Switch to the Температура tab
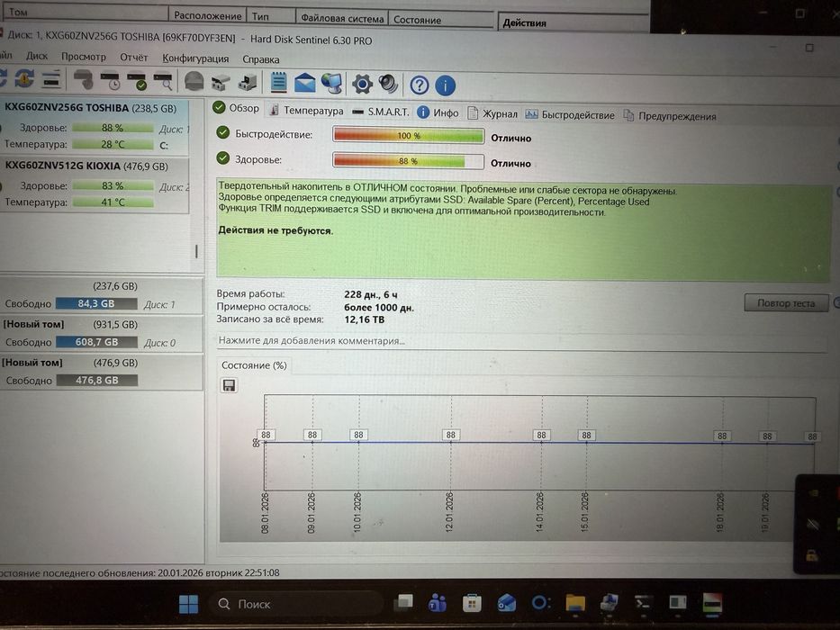The width and height of the screenshot is (840, 630). (x=306, y=111)
